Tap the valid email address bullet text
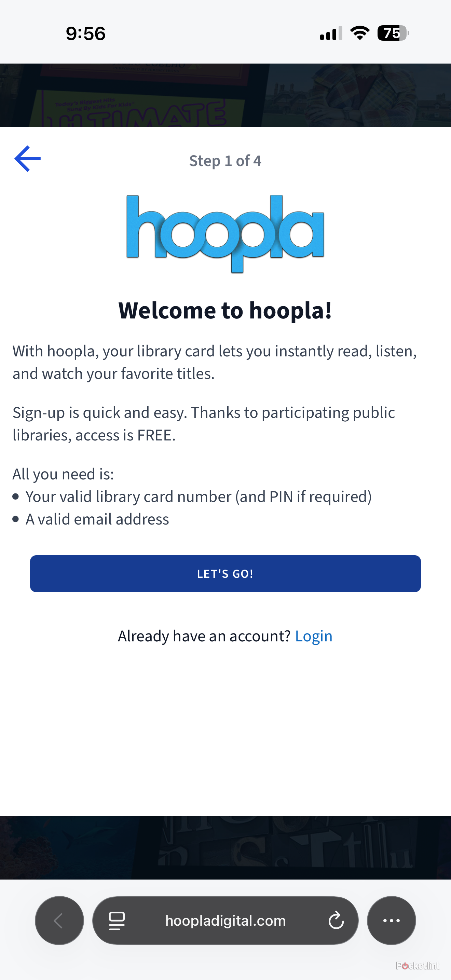This screenshot has width=451, height=980. point(97,519)
